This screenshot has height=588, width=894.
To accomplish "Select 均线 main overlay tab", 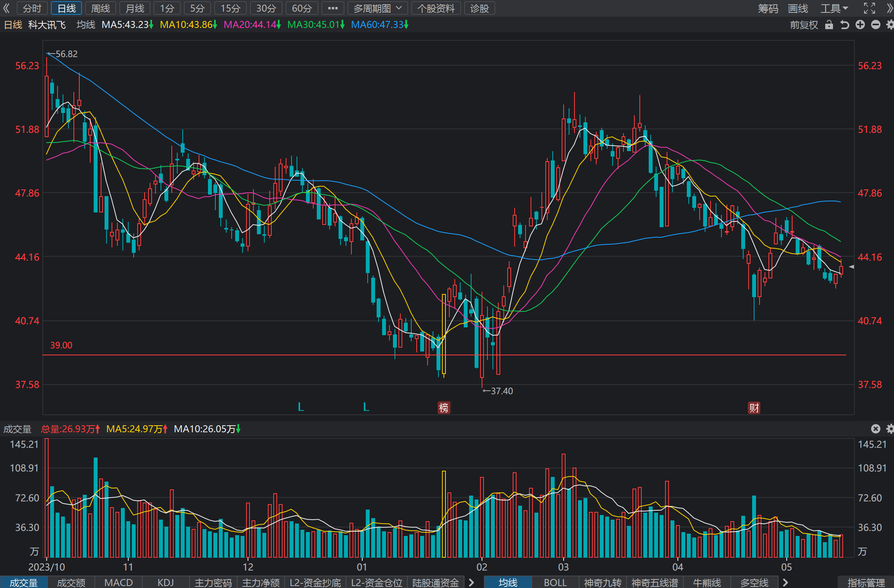I will point(508,583).
